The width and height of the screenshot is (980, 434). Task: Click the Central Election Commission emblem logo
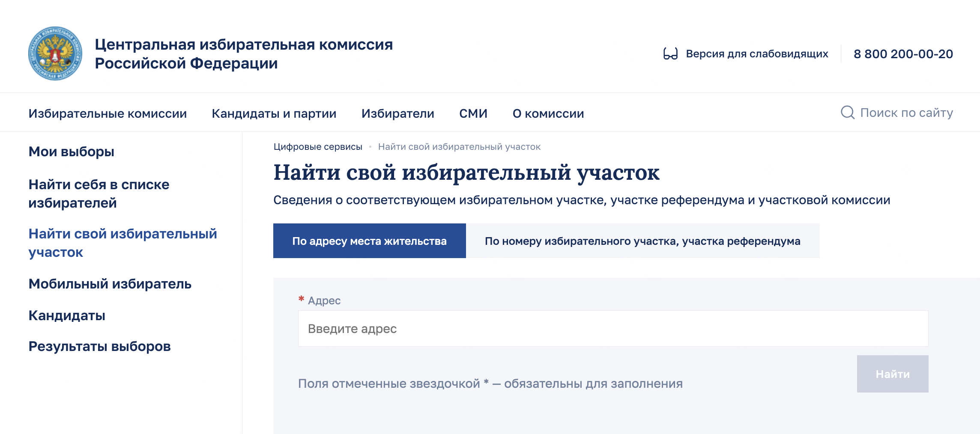pyautogui.click(x=55, y=54)
